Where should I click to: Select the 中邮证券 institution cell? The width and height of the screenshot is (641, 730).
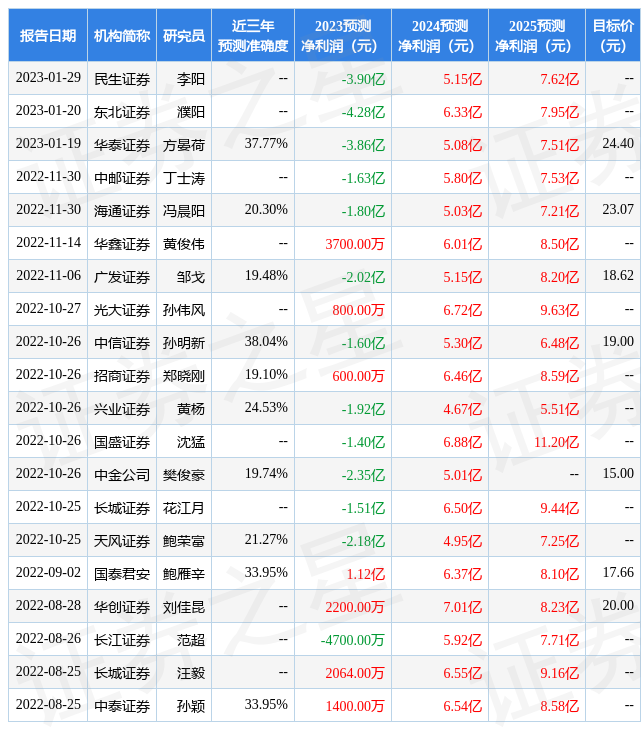tap(122, 178)
